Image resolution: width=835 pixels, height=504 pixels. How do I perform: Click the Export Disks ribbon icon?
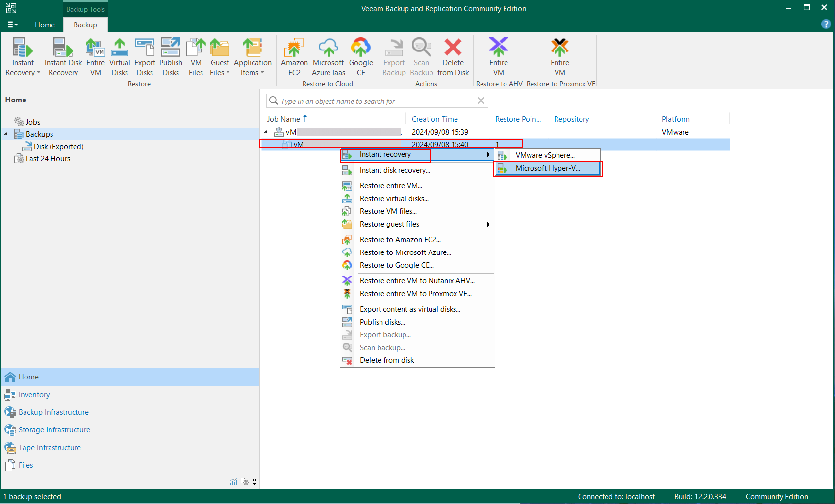(145, 48)
